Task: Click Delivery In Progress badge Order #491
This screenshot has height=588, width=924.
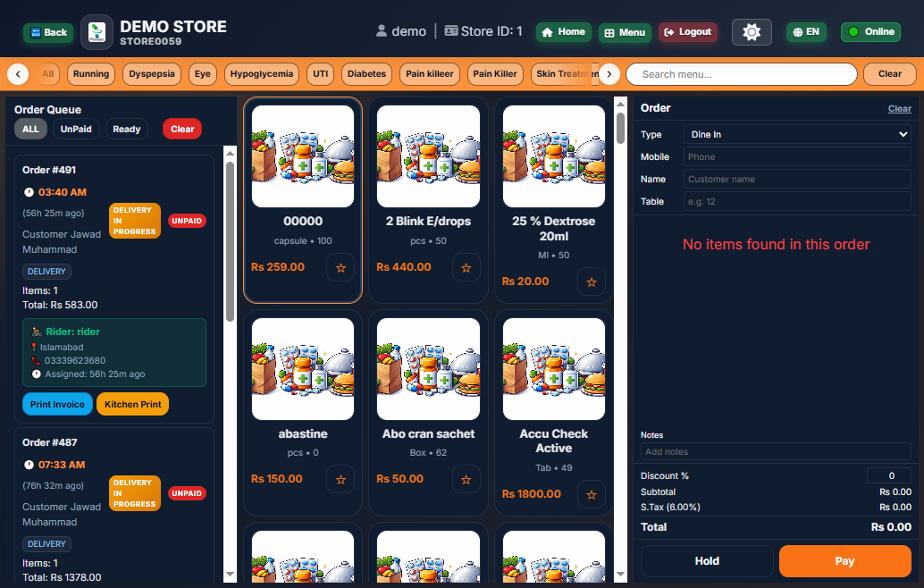Action: (x=135, y=221)
